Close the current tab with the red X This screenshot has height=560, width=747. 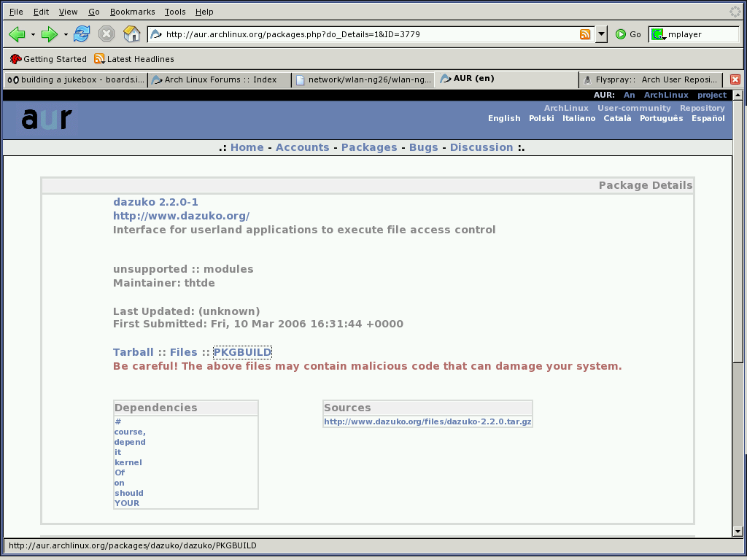coord(735,79)
